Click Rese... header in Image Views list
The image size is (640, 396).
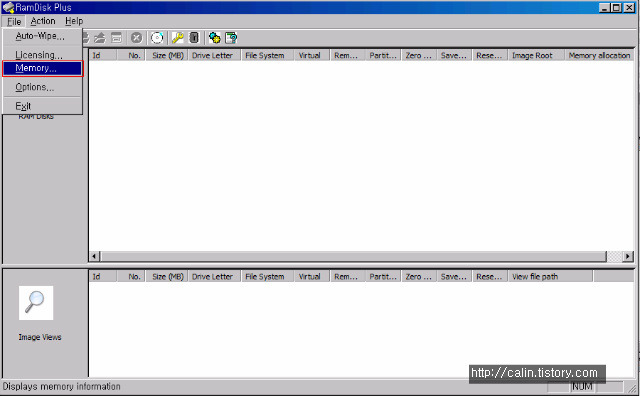pyautogui.click(x=490, y=276)
